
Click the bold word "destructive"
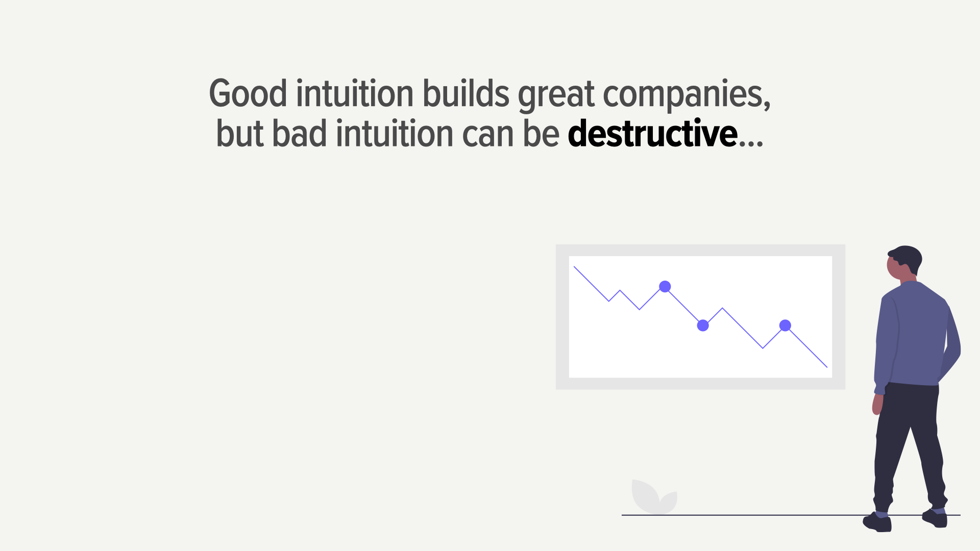[653, 134]
